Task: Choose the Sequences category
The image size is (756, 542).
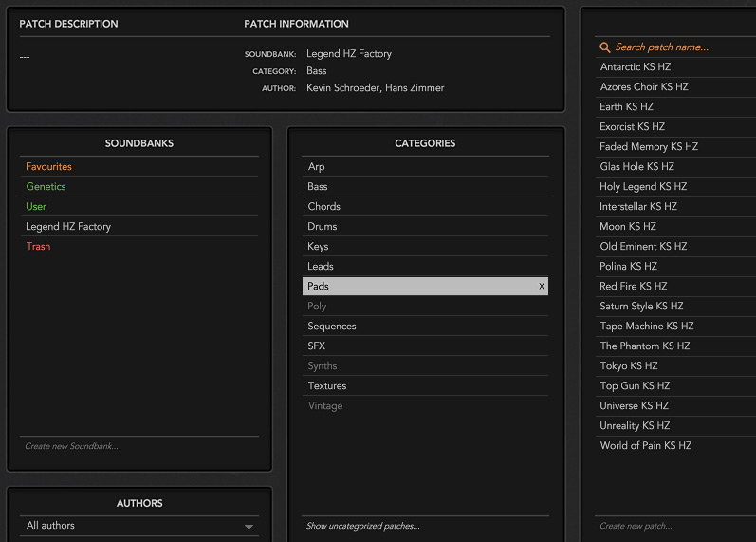Action: (x=332, y=327)
